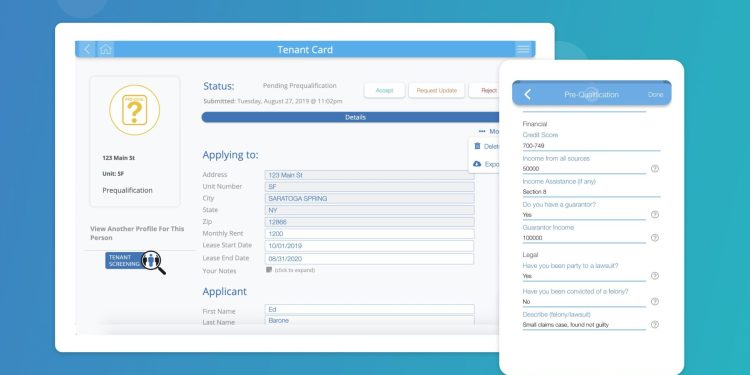Show help for Guarantor Income
750x375 pixels.
655,238
